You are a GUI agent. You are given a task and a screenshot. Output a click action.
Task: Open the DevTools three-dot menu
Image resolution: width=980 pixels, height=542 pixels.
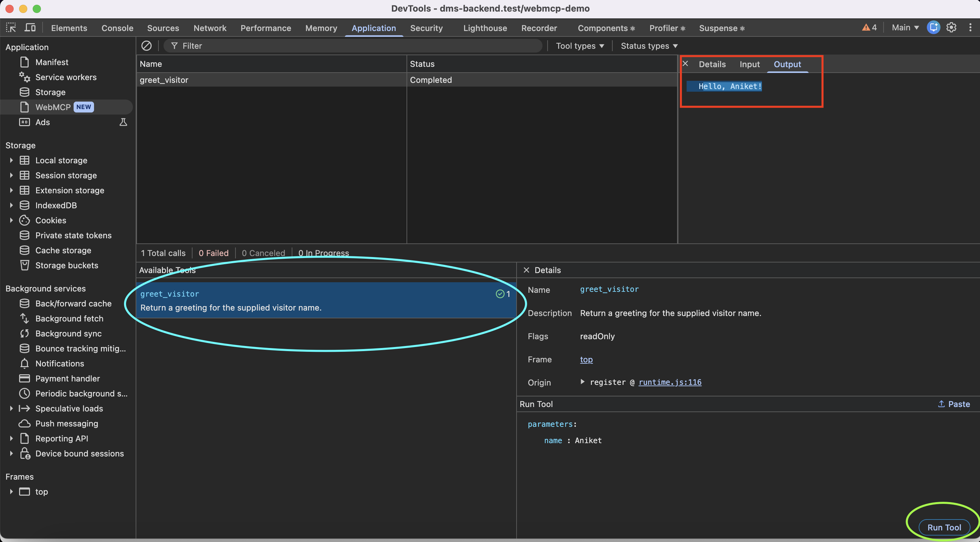coord(970,27)
